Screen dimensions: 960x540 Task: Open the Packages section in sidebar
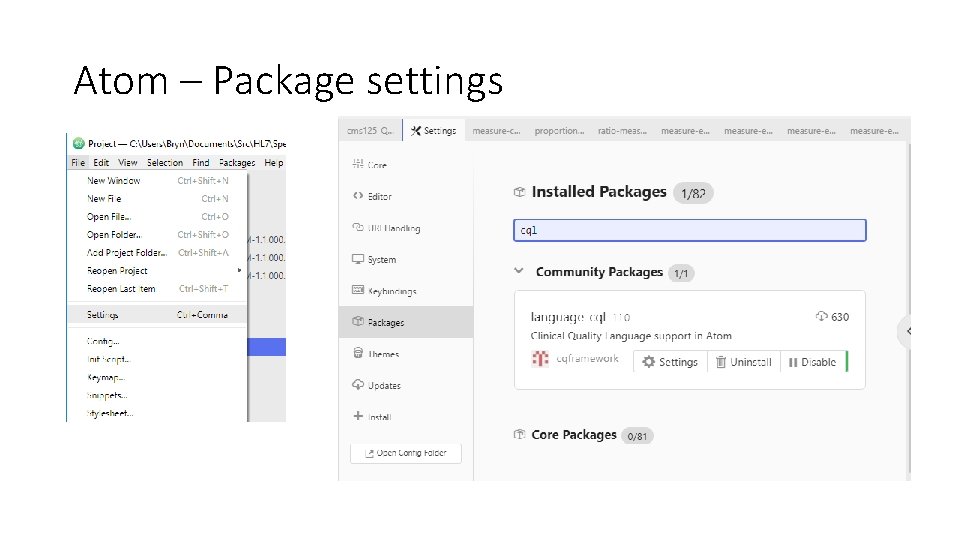406,322
